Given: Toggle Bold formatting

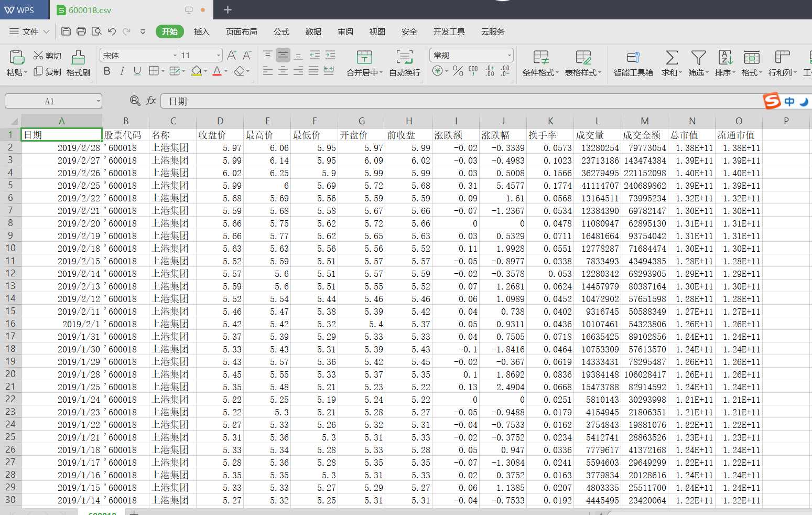Looking at the screenshot, I should click(107, 71).
